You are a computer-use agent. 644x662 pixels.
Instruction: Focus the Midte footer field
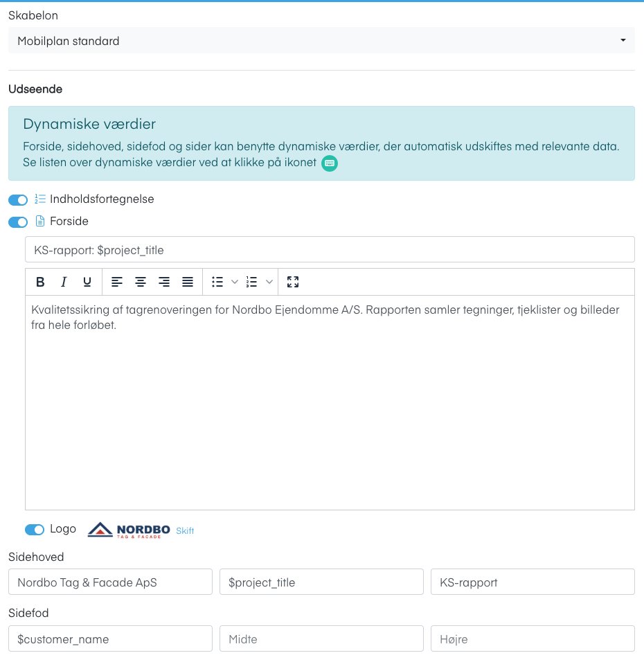321,638
